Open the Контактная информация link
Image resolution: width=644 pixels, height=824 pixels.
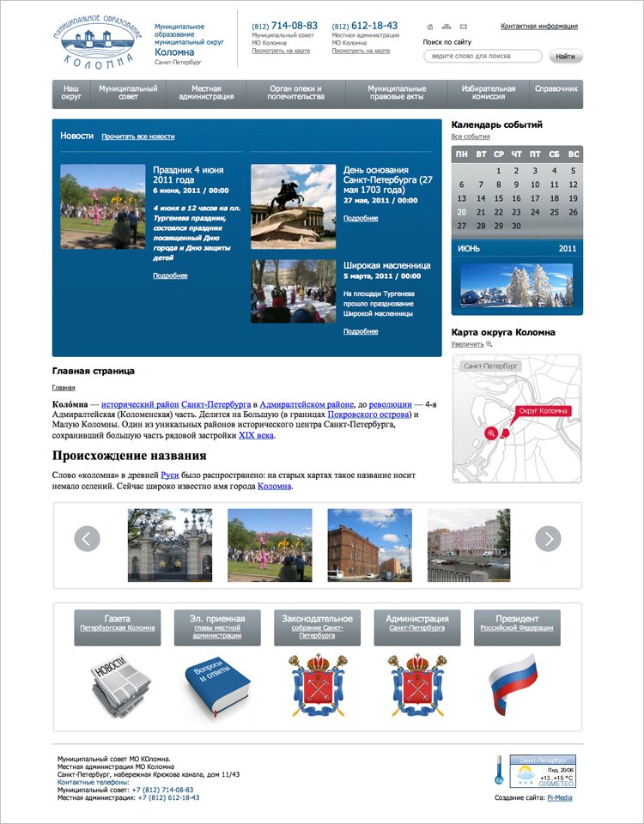click(539, 26)
